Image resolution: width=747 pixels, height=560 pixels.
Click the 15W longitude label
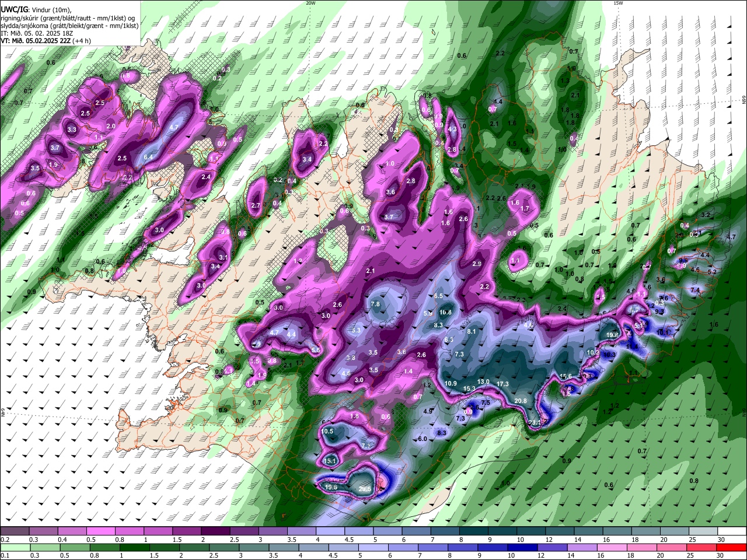click(618, 3)
